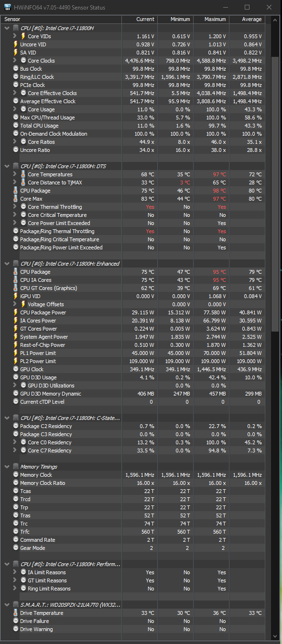Click the PL2 Power Limit lightning icon

(x=16, y=361)
